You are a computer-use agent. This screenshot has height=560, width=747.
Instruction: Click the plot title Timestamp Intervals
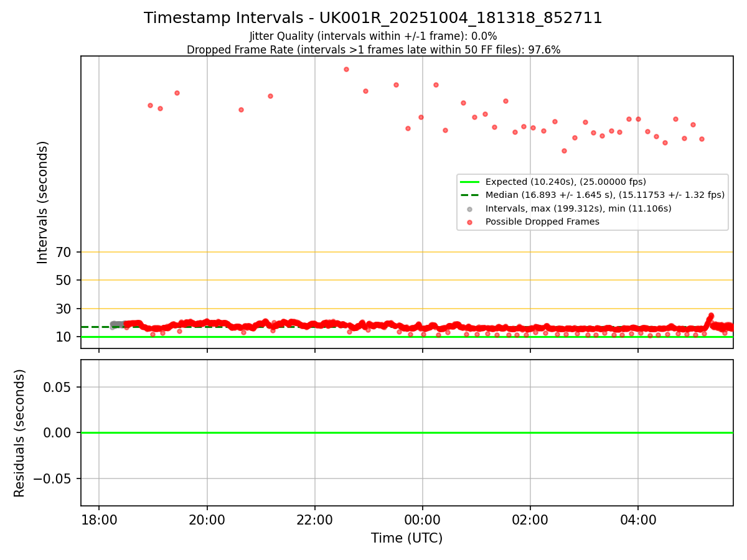(x=373, y=18)
